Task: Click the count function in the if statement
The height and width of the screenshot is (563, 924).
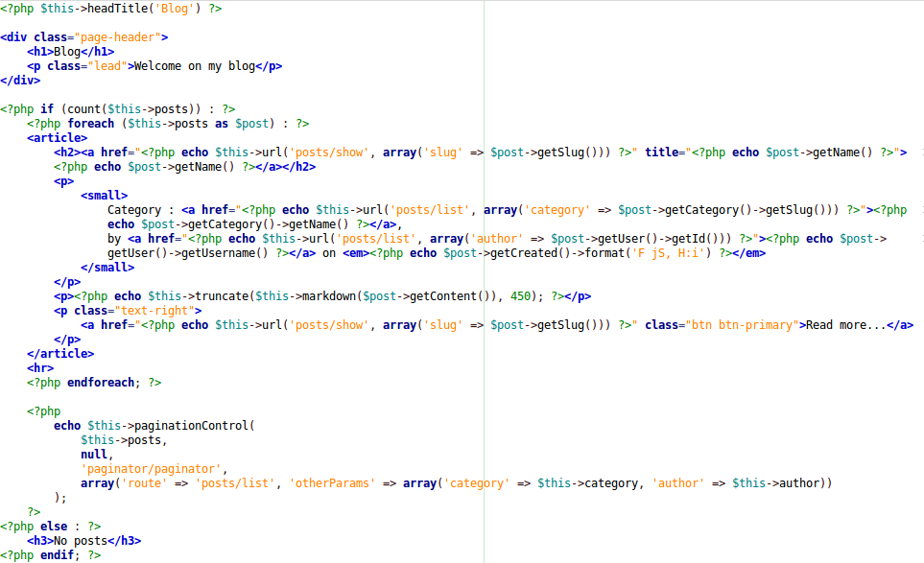Action: tap(83, 109)
